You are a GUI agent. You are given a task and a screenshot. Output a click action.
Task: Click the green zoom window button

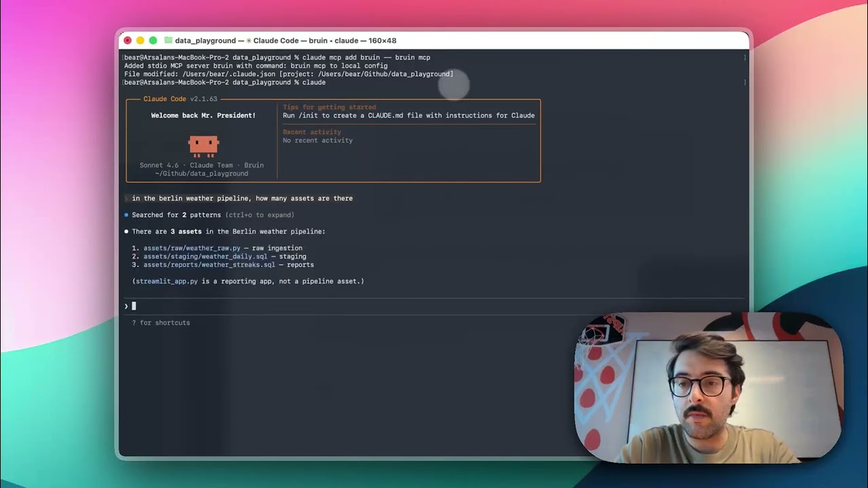tap(153, 41)
